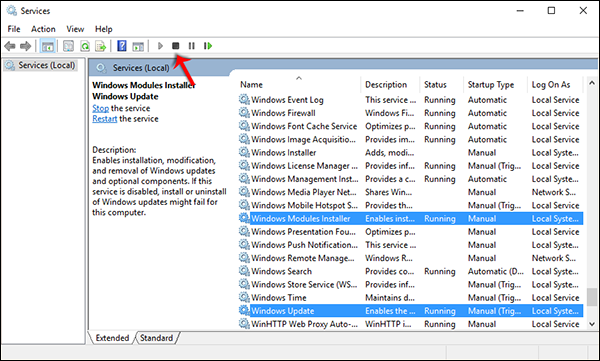
Task: Select the Windows Firewall service row
Action: click(411, 113)
